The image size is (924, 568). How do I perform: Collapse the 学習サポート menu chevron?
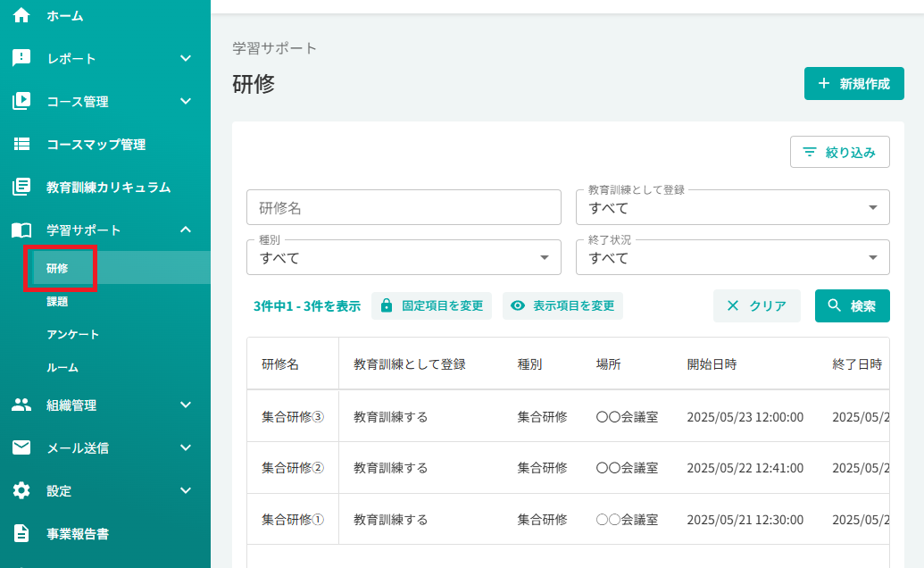pyautogui.click(x=186, y=230)
